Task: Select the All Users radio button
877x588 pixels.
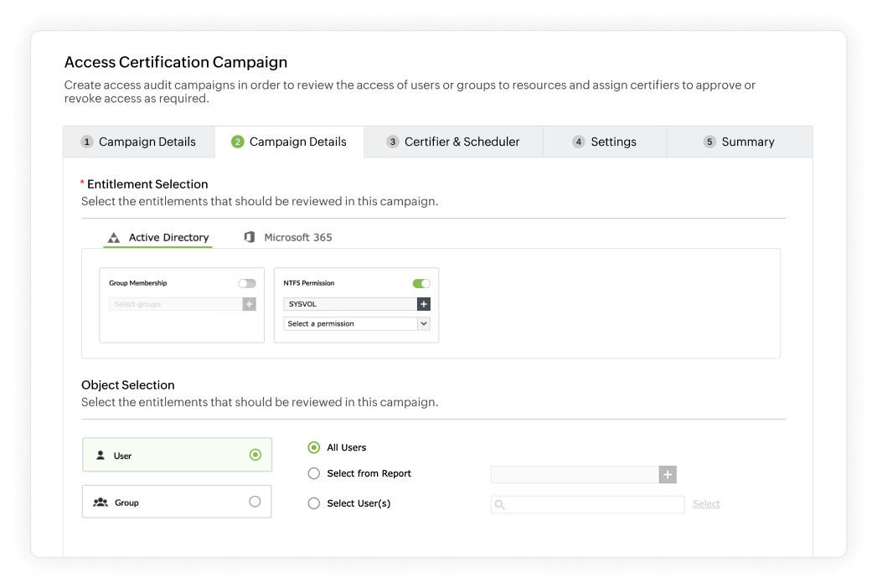Action: 314,447
